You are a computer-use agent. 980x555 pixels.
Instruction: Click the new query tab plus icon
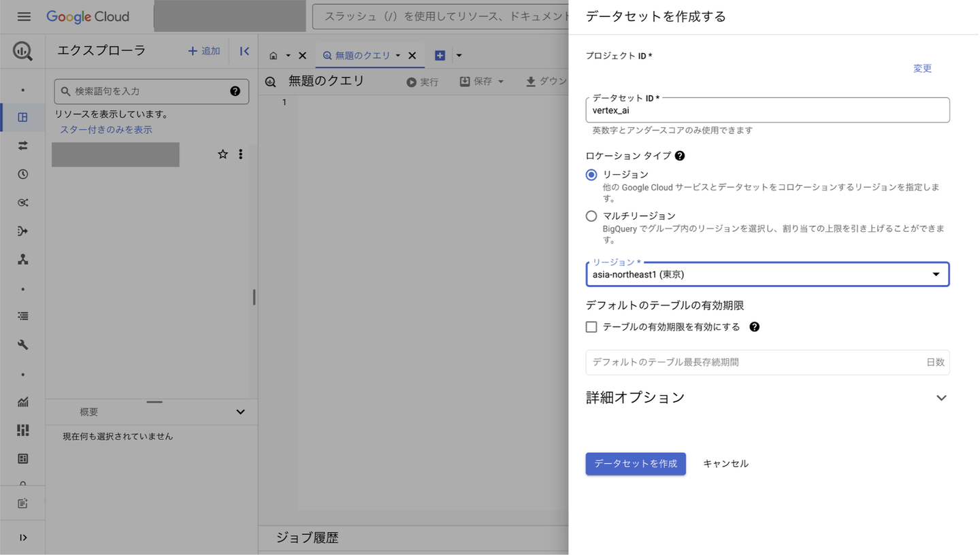pos(440,56)
